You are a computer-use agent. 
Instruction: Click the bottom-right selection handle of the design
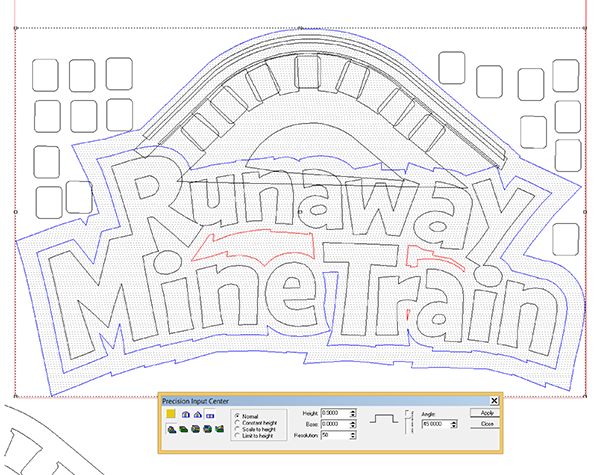pos(585,396)
